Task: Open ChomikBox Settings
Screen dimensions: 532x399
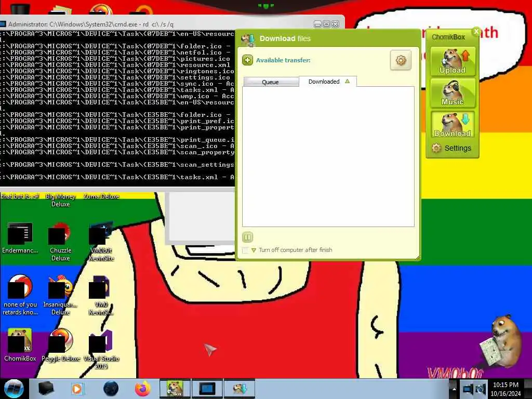Action: coord(451,148)
